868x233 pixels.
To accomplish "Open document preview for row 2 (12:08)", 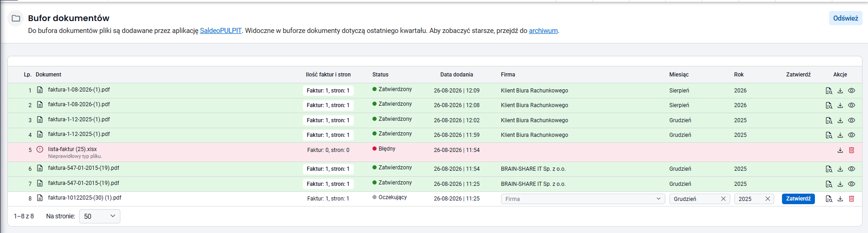I will pos(829,105).
